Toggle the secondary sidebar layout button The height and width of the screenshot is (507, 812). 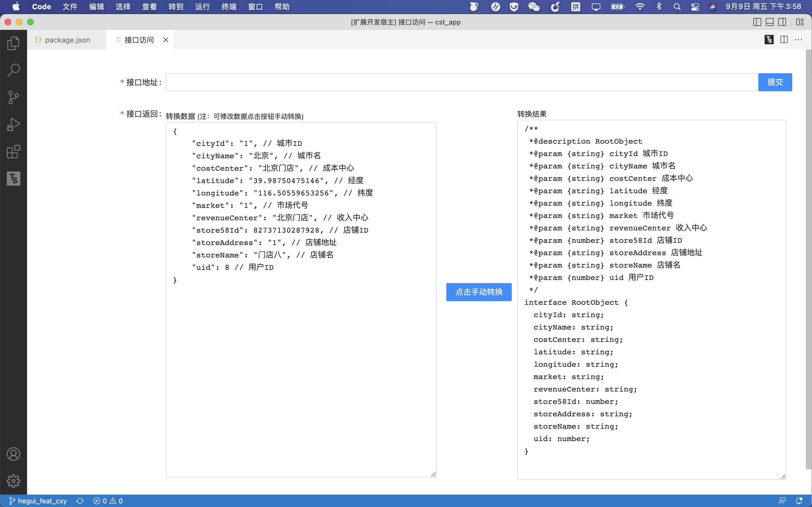click(x=782, y=22)
